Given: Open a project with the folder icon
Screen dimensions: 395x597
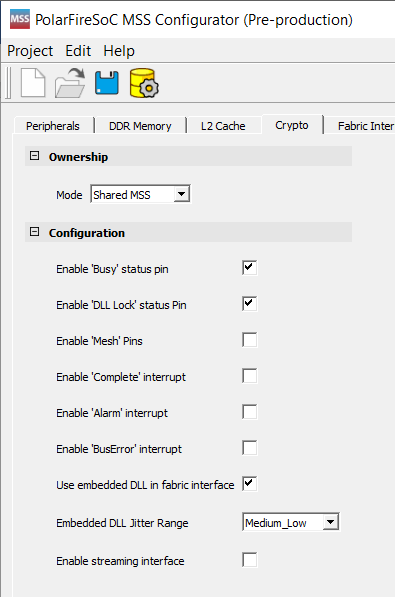Looking at the screenshot, I should tap(70, 83).
